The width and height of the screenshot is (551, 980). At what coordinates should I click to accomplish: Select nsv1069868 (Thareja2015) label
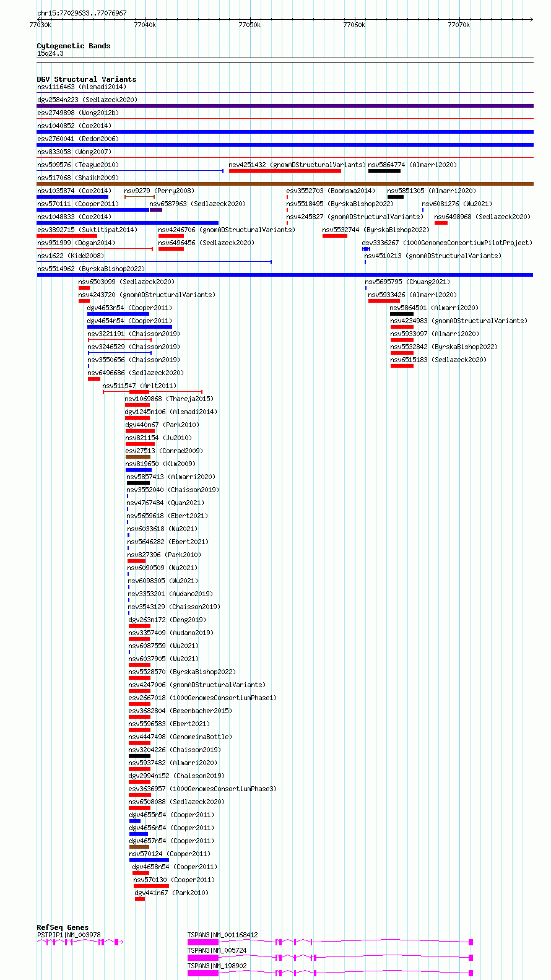(x=169, y=399)
